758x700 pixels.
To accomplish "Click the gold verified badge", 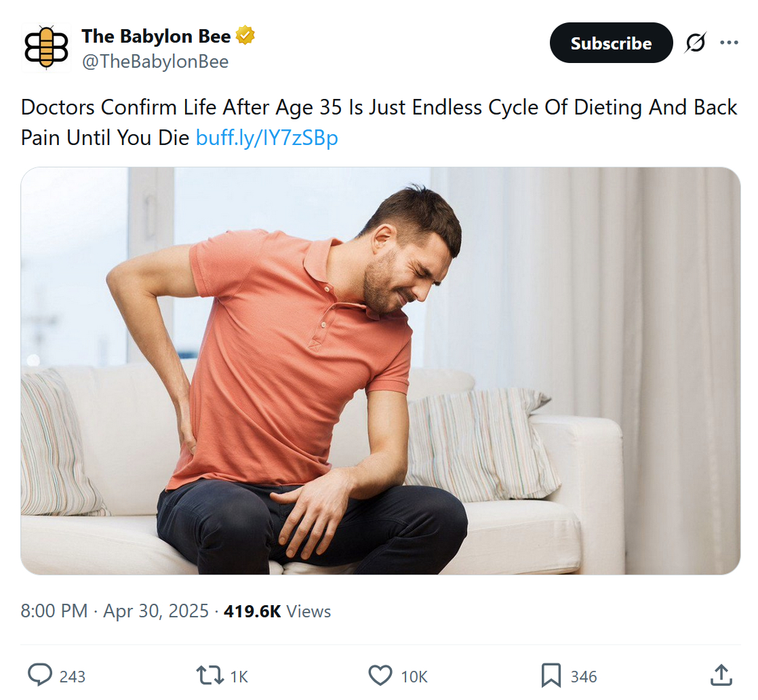I will (245, 36).
